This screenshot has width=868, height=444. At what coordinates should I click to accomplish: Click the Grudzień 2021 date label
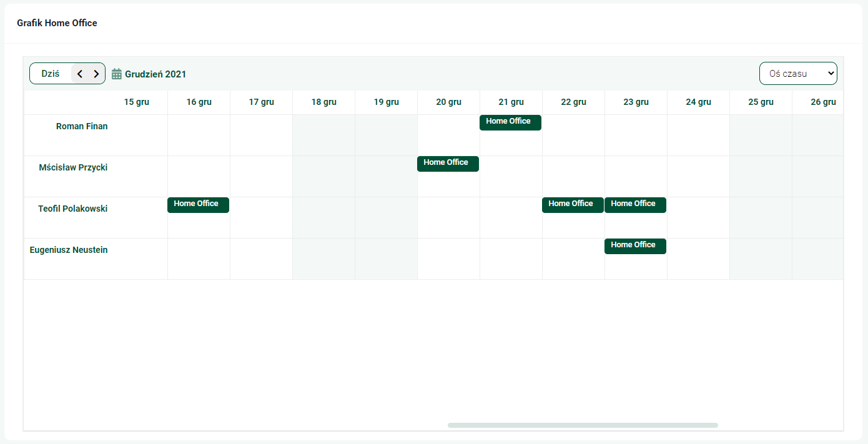click(155, 74)
